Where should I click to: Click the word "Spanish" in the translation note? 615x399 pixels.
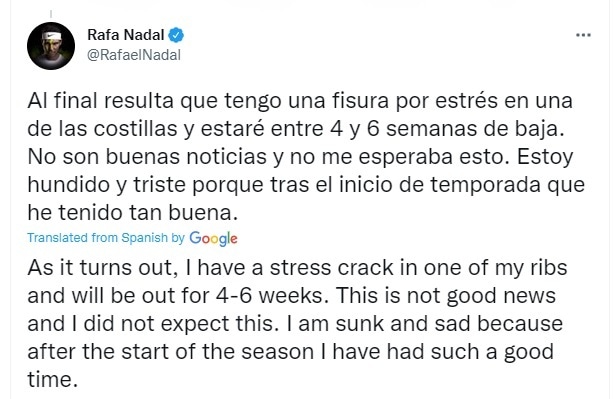coord(144,238)
